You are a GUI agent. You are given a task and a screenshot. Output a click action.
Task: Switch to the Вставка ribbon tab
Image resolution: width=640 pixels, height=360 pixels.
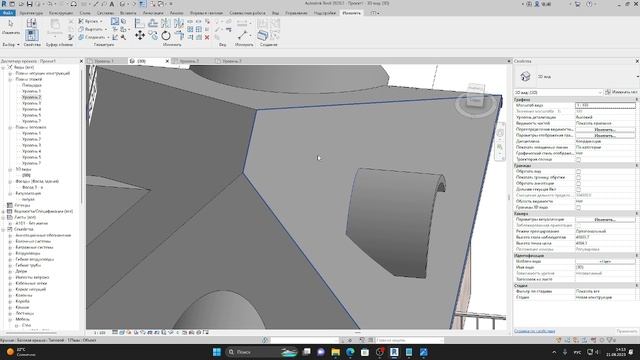(x=128, y=13)
